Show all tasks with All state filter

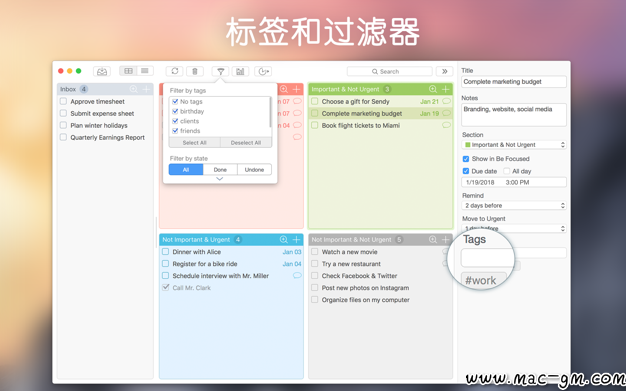[x=186, y=170]
